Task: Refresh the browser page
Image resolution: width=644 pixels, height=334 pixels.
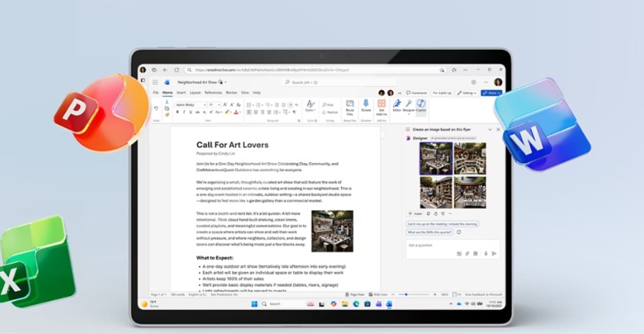Action: pyautogui.click(x=176, y=69)
